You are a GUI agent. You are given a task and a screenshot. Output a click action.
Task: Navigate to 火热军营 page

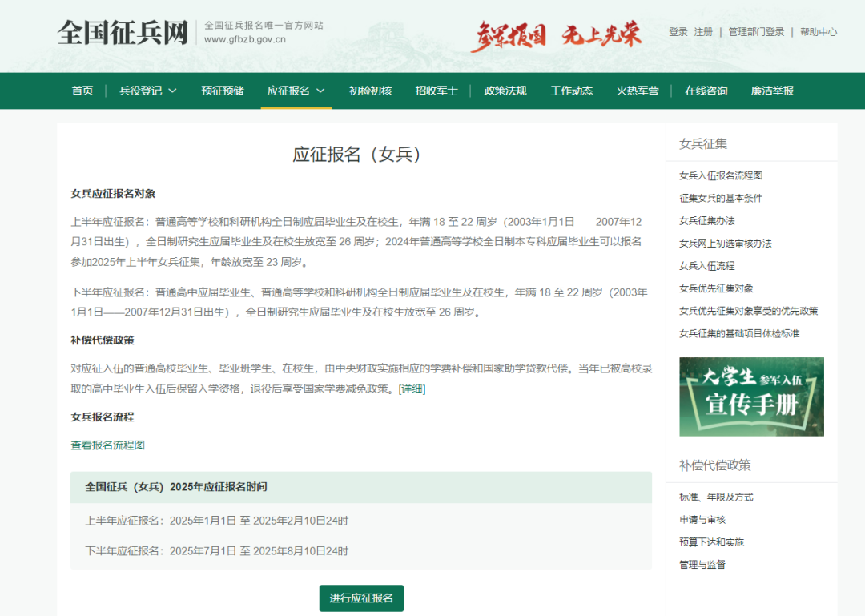click(638, 91)
